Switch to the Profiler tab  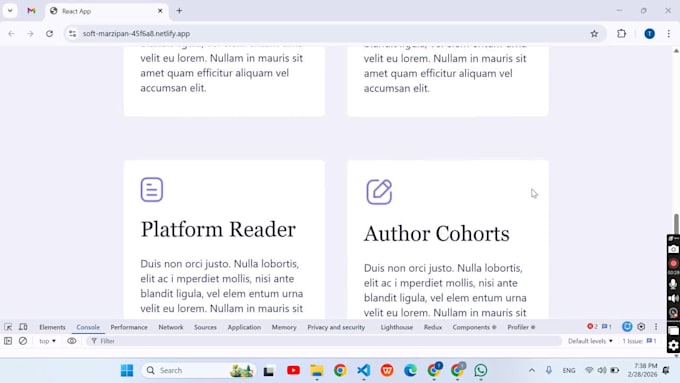point(521,327)
